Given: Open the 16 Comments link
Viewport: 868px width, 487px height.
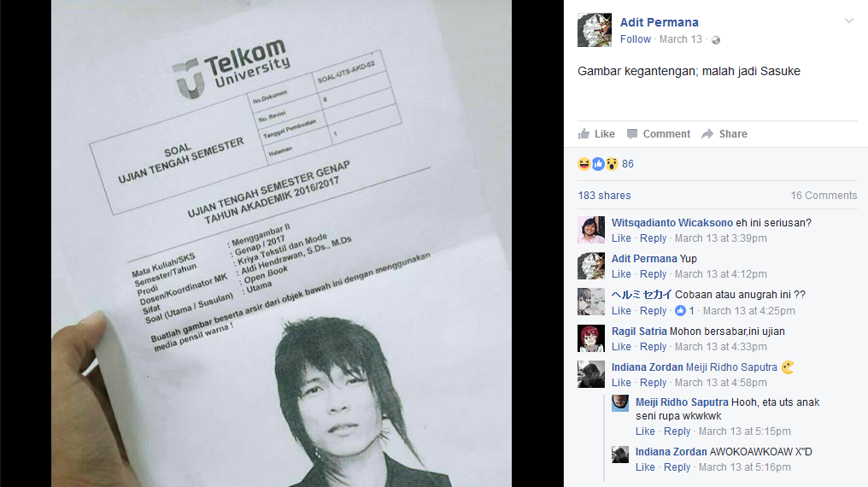Looking at the screenshot, I should (x=824, y=196).
